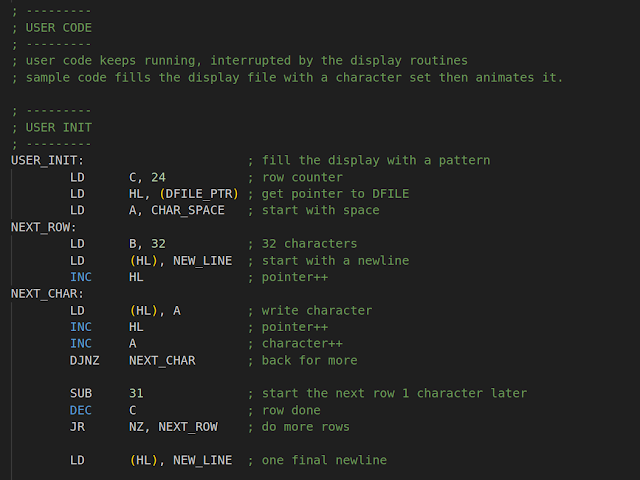Click the "row counter" comment

point(302,177)
